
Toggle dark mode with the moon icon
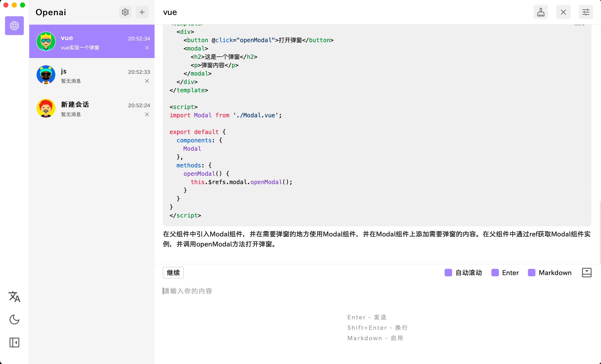coord(14,319)
